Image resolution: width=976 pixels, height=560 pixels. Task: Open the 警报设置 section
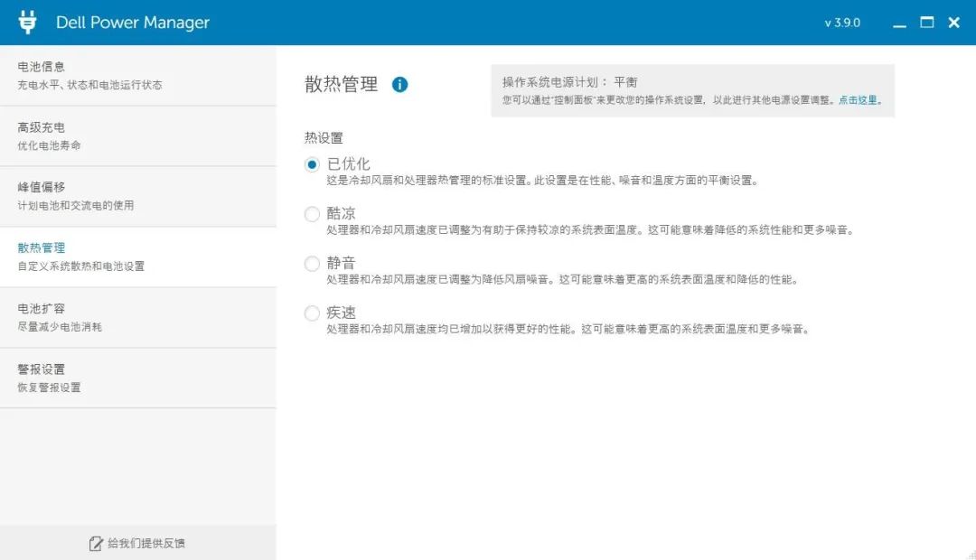138,378
